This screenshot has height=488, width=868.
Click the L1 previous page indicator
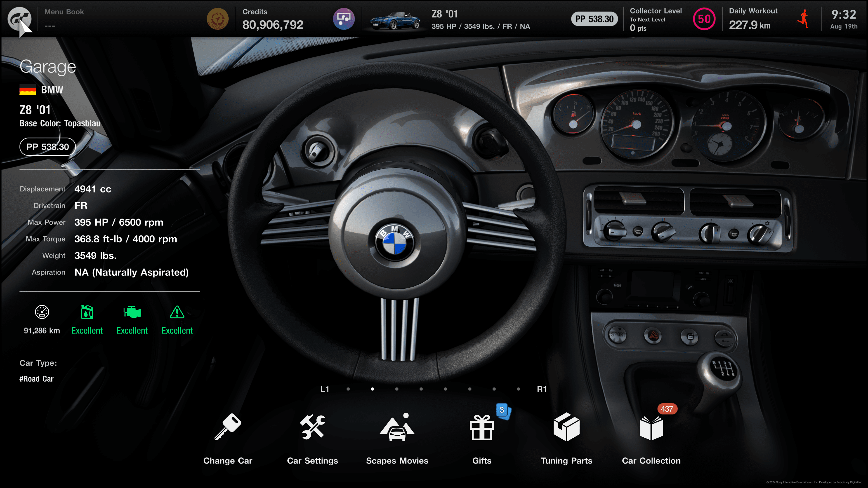pos(325,389)
